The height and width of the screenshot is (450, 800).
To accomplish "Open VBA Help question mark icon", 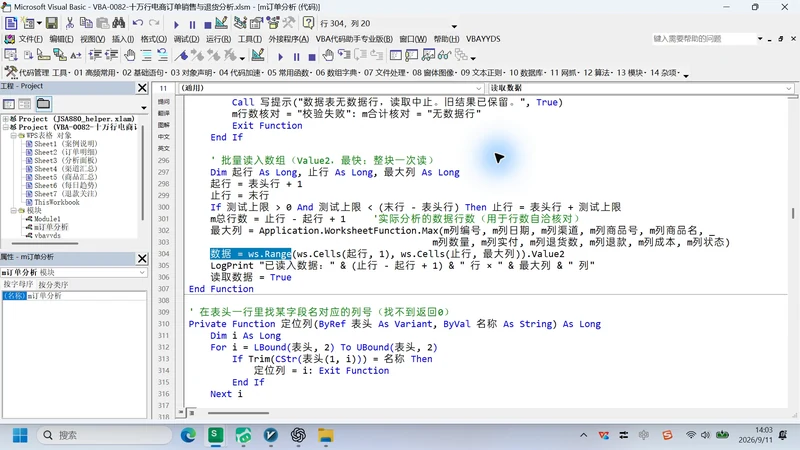I will [x=308, y=23].
